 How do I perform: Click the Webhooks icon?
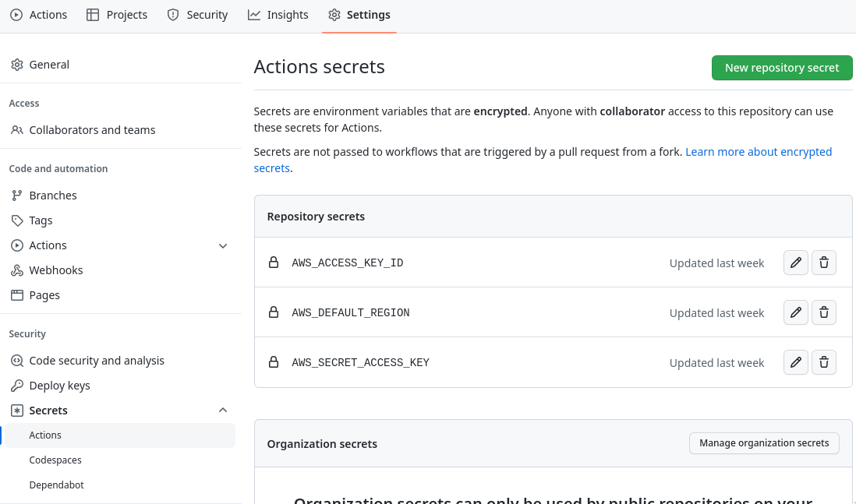(17, 270)
